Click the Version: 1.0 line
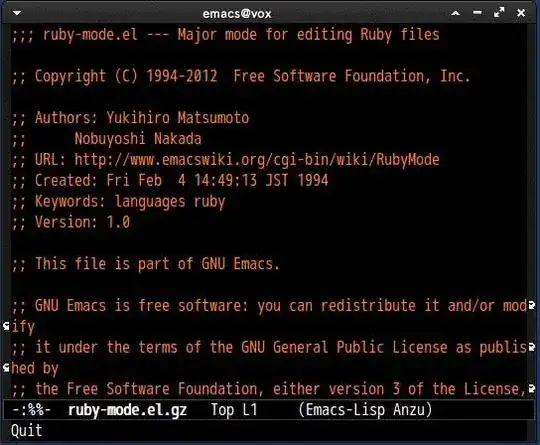The image size is (540, 445). click(x=71, y=222)
